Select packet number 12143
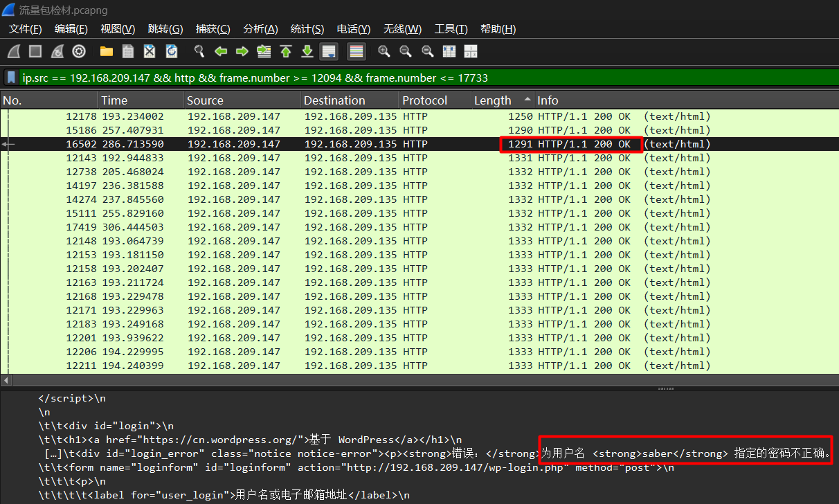The image size is (839, 504). (419, 158)
